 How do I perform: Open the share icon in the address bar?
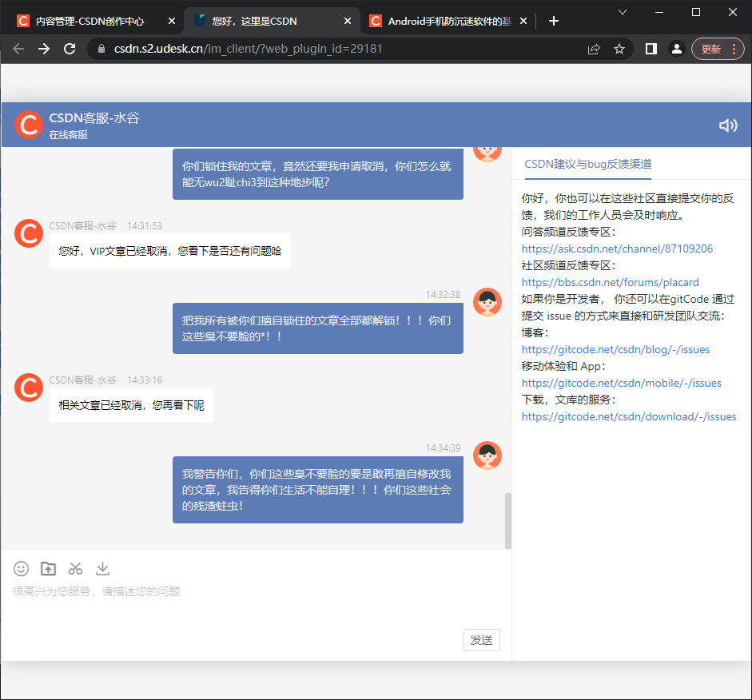594,49
